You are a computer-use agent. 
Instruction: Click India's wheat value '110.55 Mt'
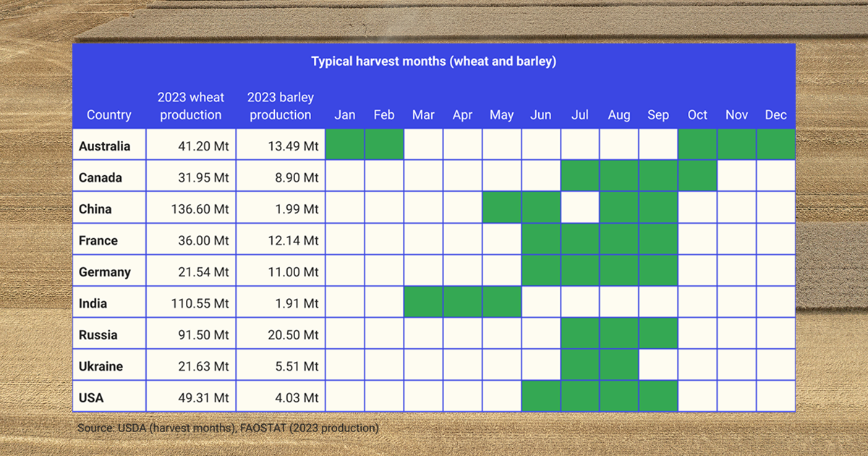[200, 303]
